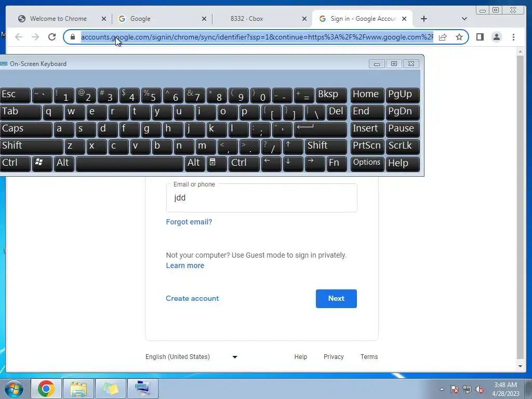Screen dimensions: 532x399
Task: Expand the tab search chevron
Action: [464, 19]
